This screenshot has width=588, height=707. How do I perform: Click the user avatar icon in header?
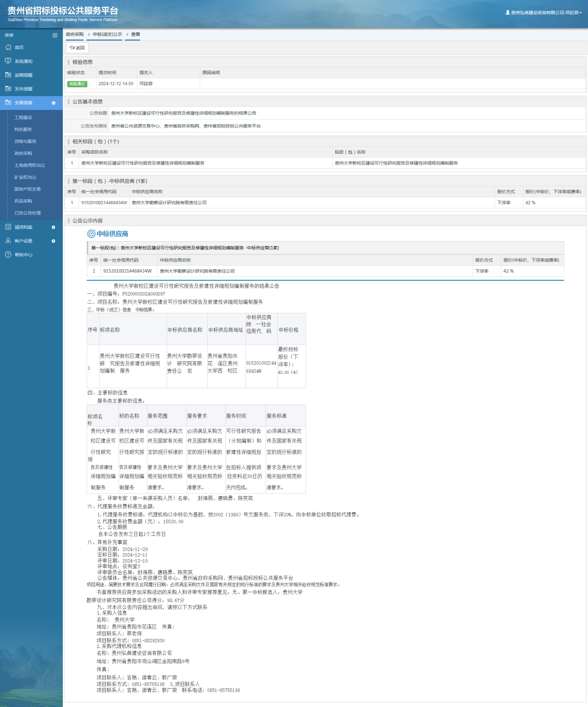point(508,12)
